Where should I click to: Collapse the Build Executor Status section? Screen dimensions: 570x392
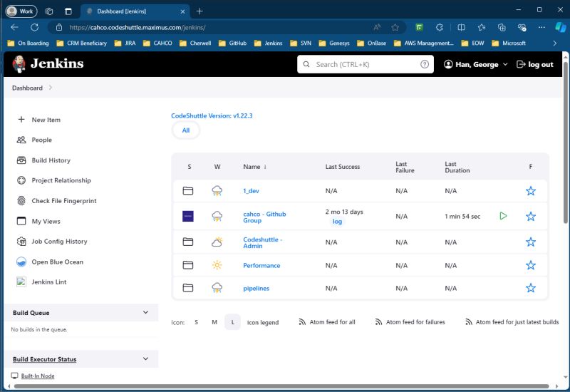tap(146, 359)
